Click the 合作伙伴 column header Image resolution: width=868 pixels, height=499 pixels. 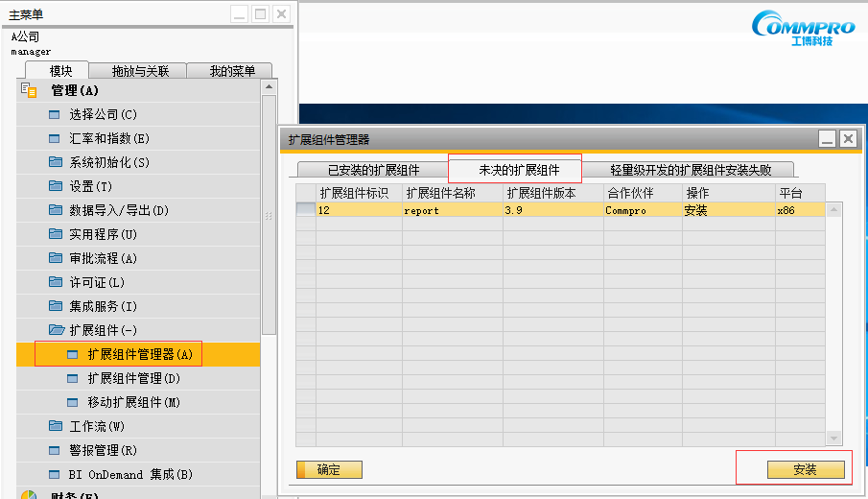(x=643, y=193)
